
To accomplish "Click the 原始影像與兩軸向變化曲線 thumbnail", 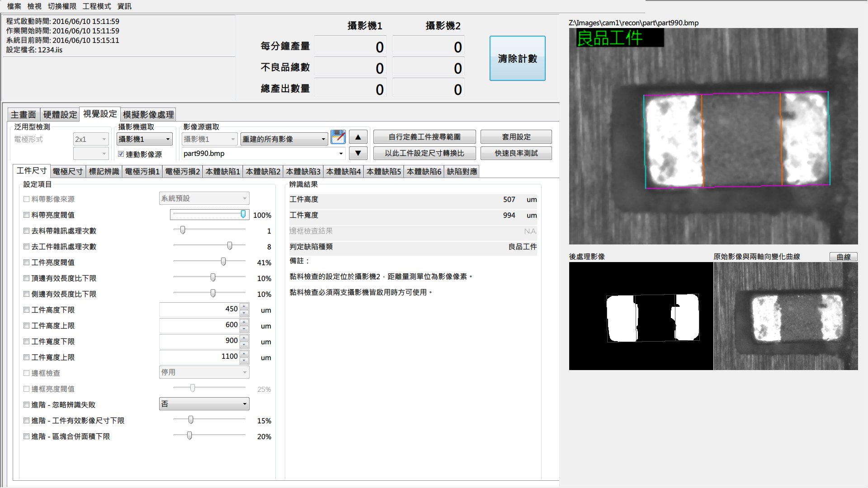I will (786, 316).
